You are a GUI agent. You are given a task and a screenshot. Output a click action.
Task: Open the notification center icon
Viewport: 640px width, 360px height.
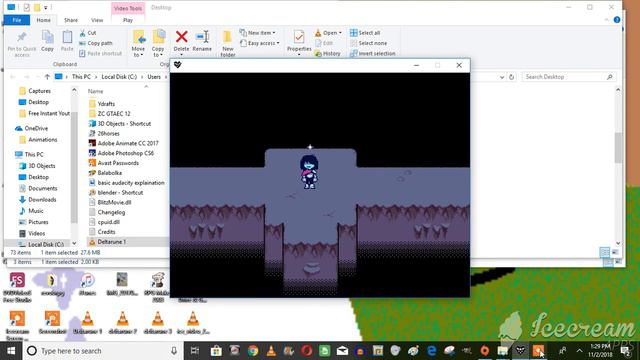tap(625, 351)
